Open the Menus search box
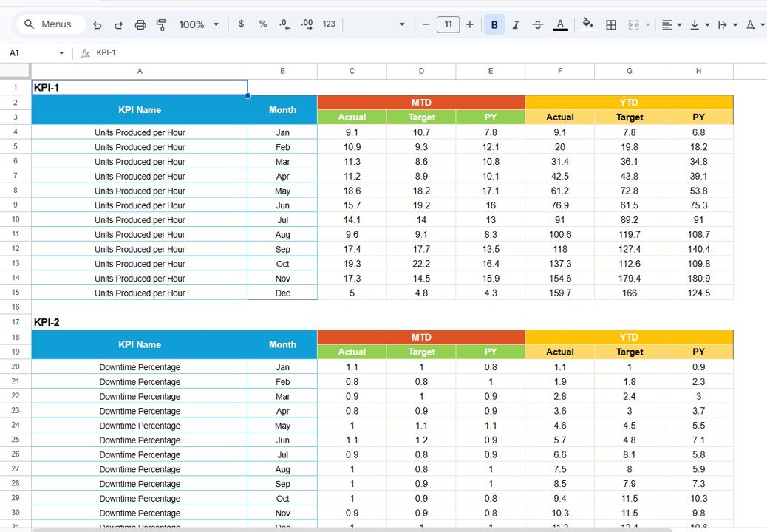The width and height of the screenshot is (767, 532). (x=50, y=24)
